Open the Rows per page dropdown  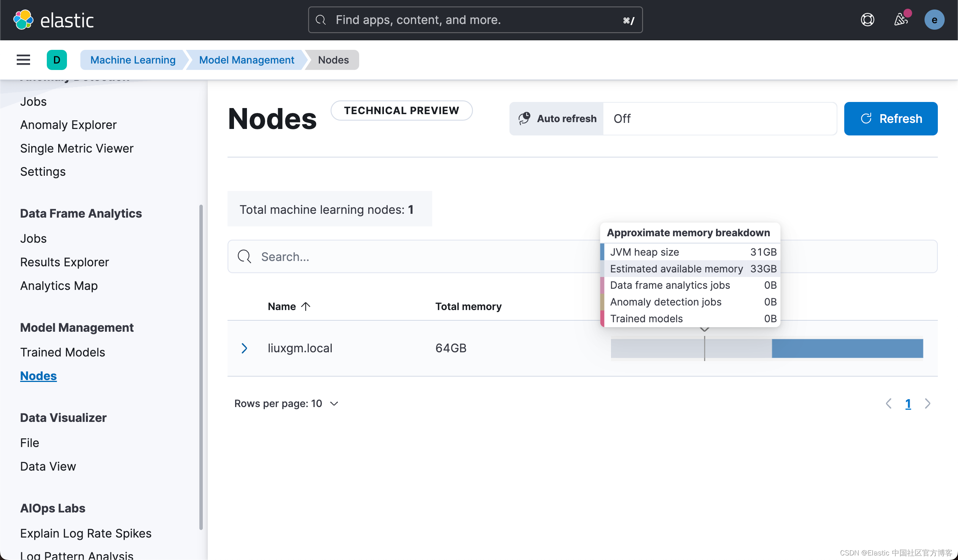point(286,404)
